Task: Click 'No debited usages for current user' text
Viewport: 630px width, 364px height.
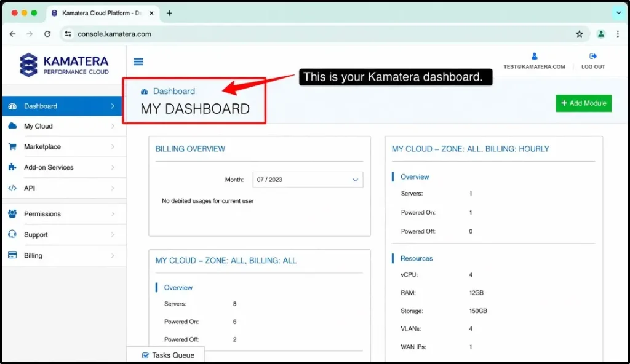Action: (208, 201)
